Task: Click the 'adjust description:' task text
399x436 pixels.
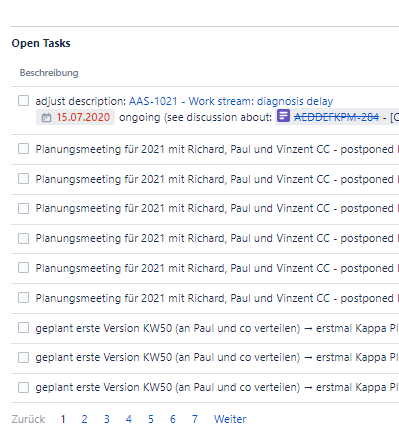Action: click(81, 101)
